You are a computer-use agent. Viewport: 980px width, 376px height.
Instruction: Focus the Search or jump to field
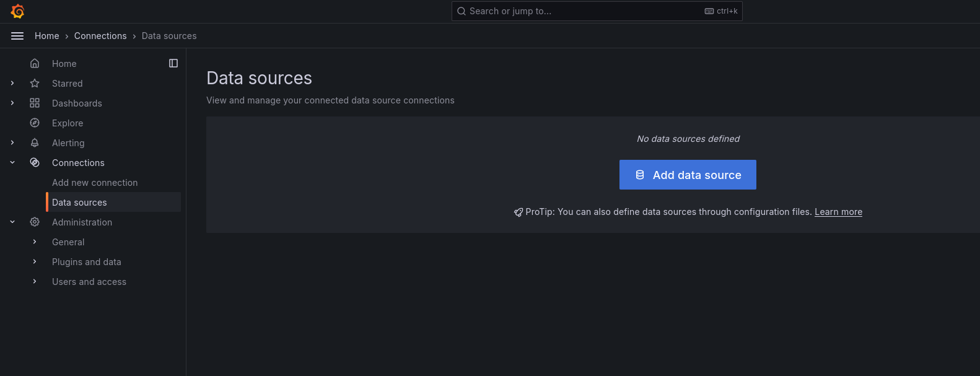(582, 11)
